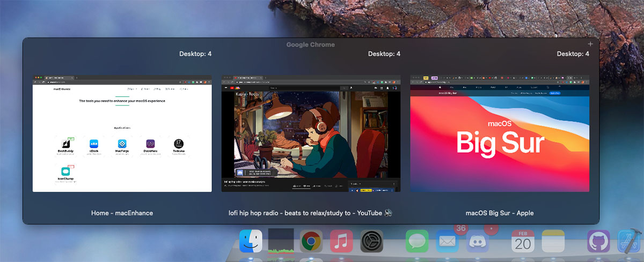
Task: Open the Home - macEnhance window preview
Action: [122, 133]
